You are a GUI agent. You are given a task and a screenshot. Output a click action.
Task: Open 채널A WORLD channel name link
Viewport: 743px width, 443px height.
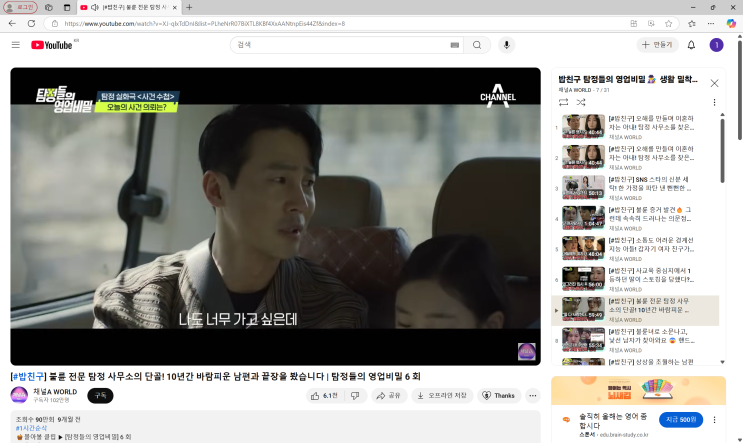click(x=55, y=392)
